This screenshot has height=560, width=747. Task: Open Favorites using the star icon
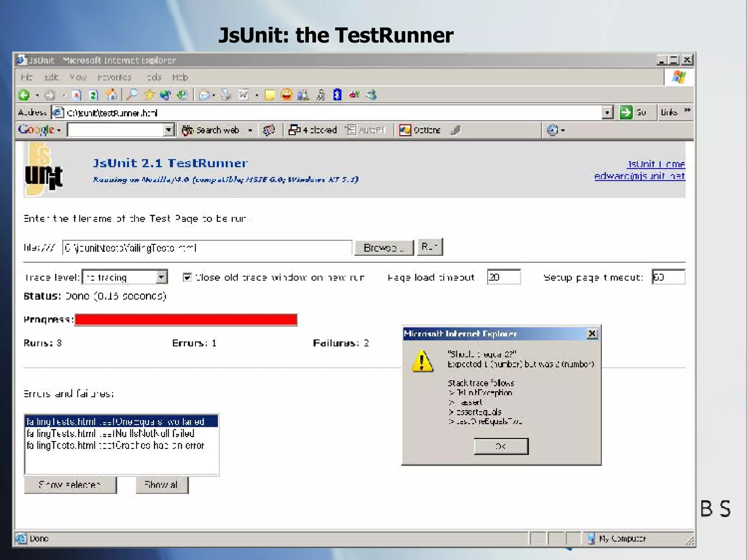[x=149, y=95]
